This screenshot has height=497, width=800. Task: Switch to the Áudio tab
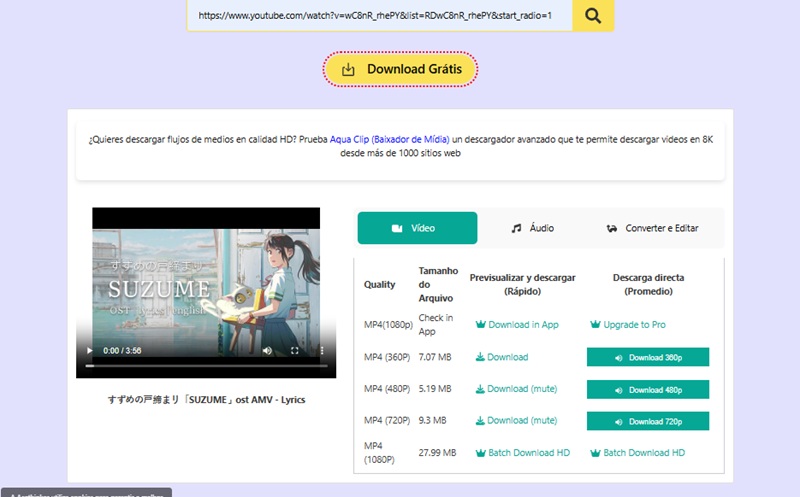click(533, 228)
